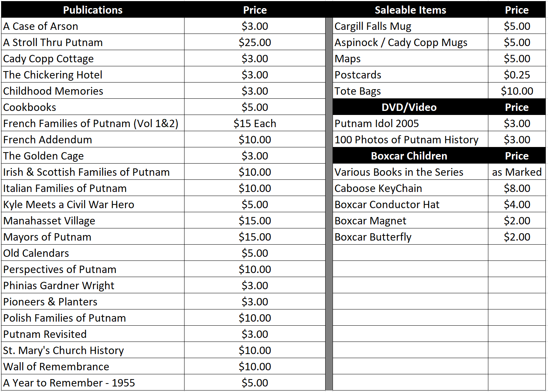The height and width of the screenshot is (392, 548).
Task: Select the '$25.00' price cell
Action: pyautogui.click(x=254, y=42)
